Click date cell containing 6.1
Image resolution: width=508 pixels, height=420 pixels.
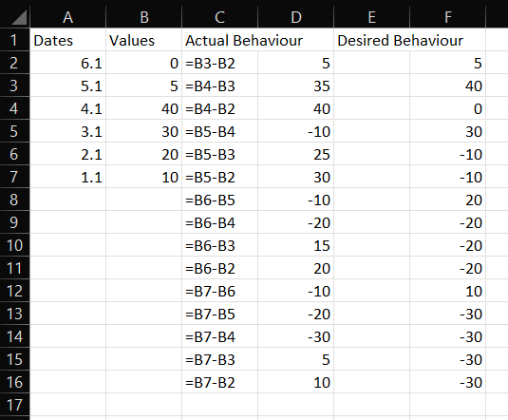click(67, 63)
